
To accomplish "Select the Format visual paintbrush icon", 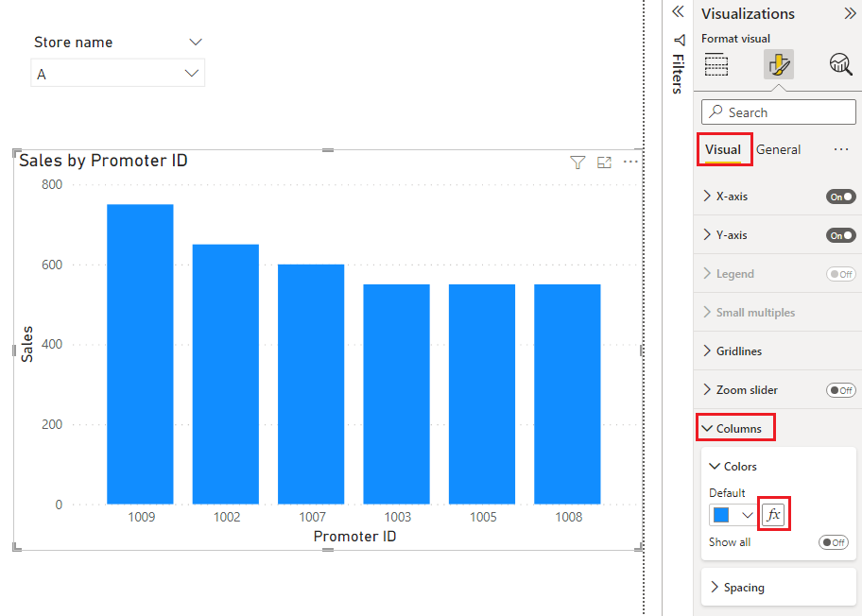I will 779,64.
